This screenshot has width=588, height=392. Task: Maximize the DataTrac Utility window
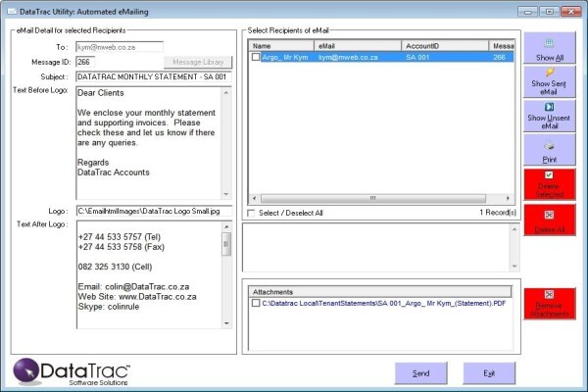550,12
